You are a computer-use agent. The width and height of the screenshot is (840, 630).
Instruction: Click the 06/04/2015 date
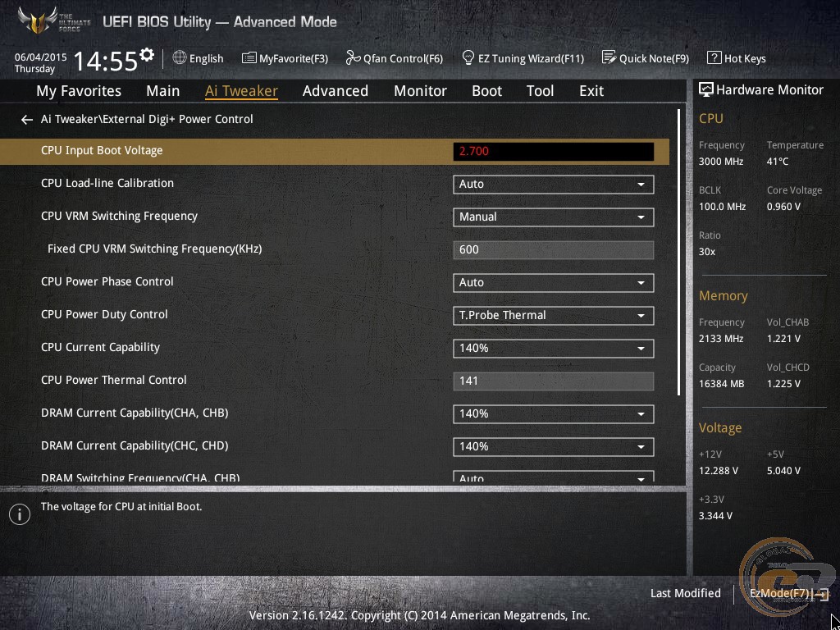pos(41,57)
